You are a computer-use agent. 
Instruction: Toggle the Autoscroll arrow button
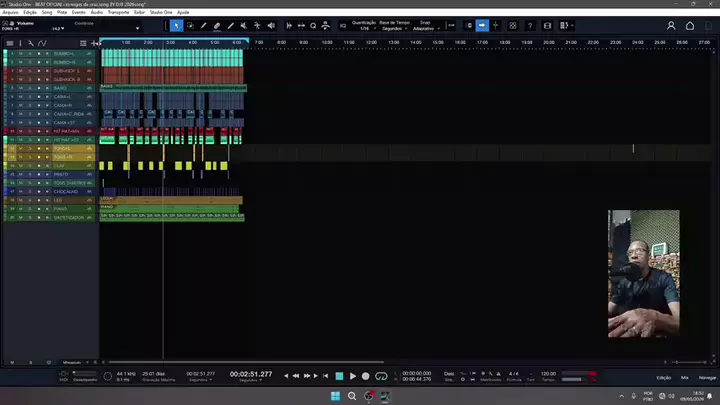point(482,25)
